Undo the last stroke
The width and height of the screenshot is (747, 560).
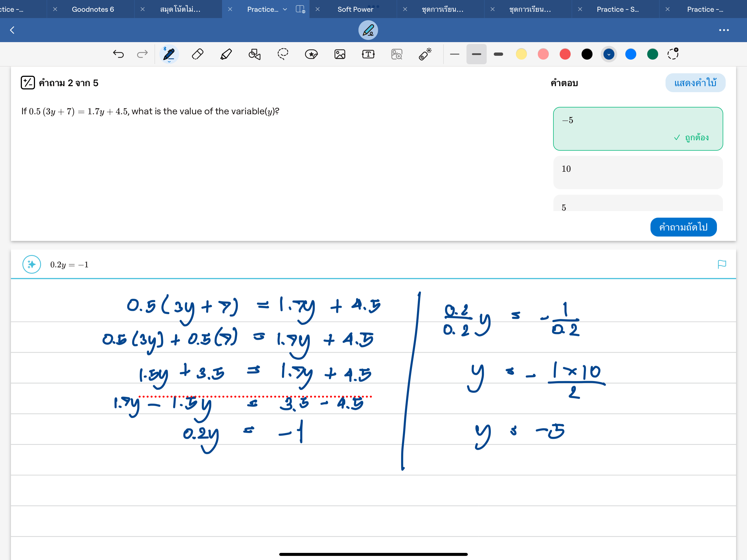(x=118, y=54)
